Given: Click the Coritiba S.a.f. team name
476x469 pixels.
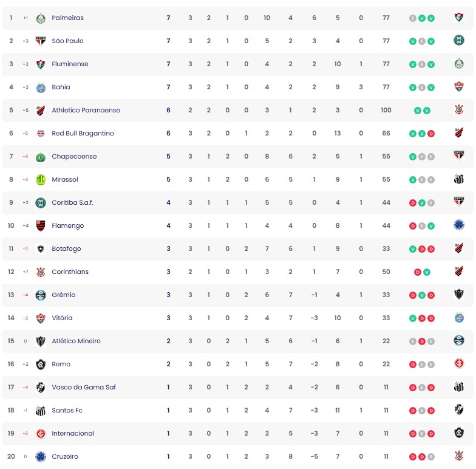Looking at the screenshot, I should (x=72, y=203).
